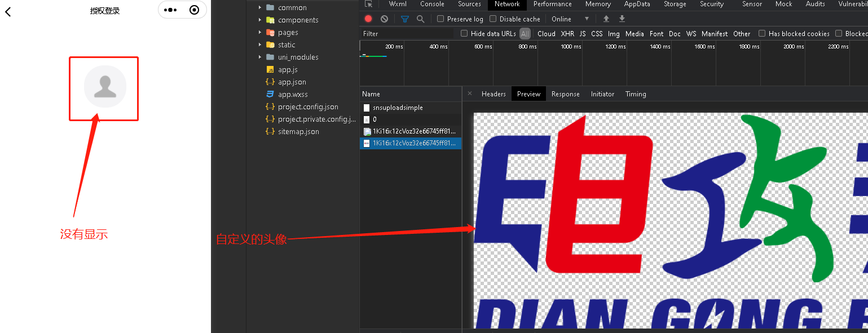Show the Timing tab

(636, 94)
